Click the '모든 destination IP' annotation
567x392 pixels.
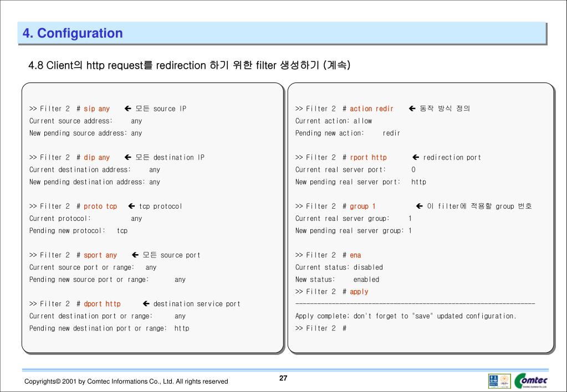click(170, 158)
